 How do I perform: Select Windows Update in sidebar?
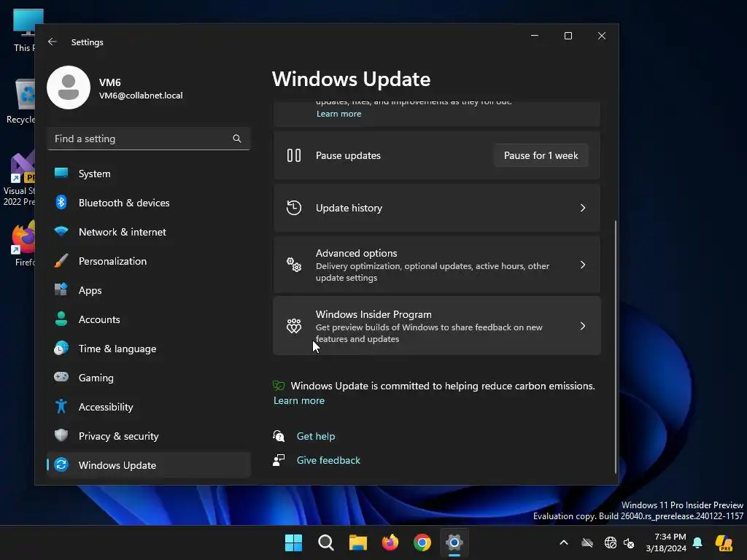pos(149,464)
